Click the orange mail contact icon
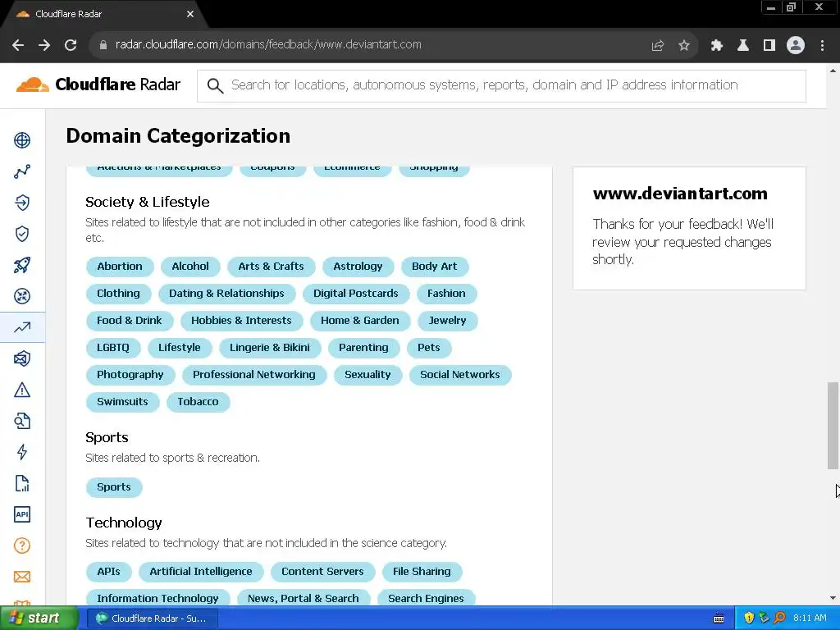This screenshot has height=630, width=840. tap(22, 577)
